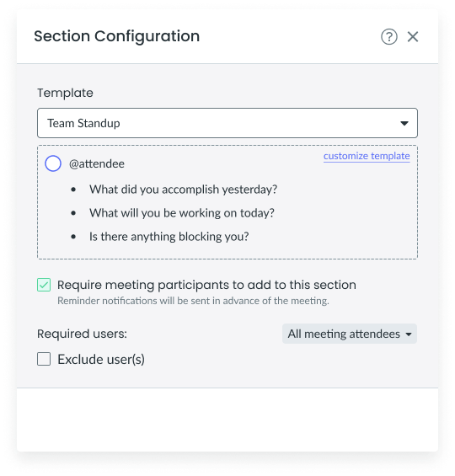Select the @attendee placeholder text
455x476 pixels.
pyautogui.click(x=97, y=164)
